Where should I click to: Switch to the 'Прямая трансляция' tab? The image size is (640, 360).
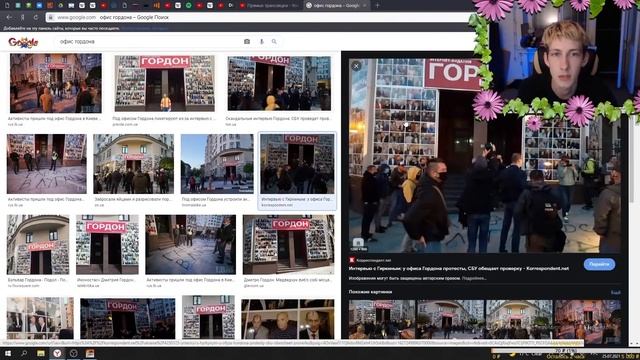(269, 5)
